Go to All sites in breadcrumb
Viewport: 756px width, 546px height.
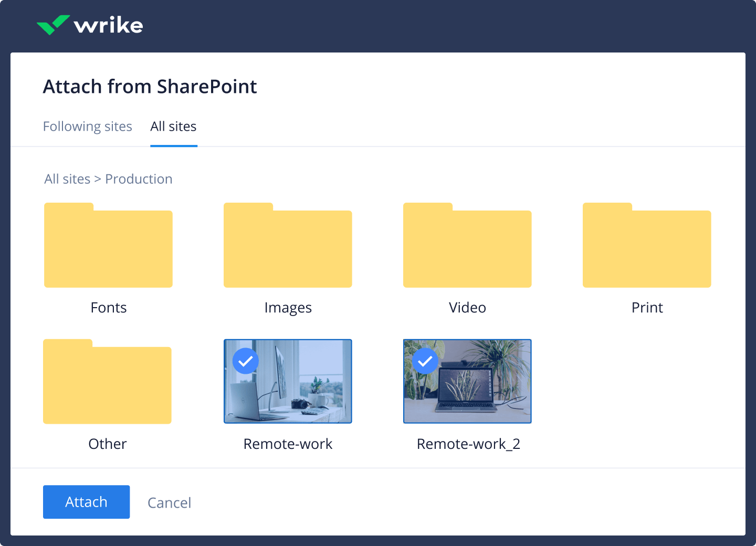67,179
